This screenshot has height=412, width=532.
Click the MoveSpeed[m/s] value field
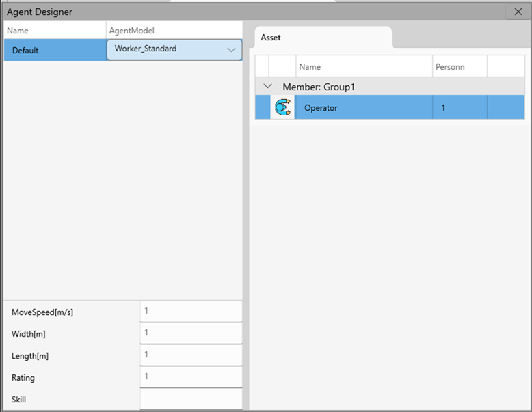(191, 311)
